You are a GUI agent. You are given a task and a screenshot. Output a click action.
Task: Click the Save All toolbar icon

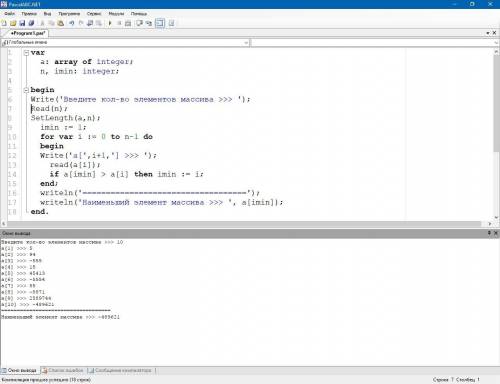click(x=31, y=23)
